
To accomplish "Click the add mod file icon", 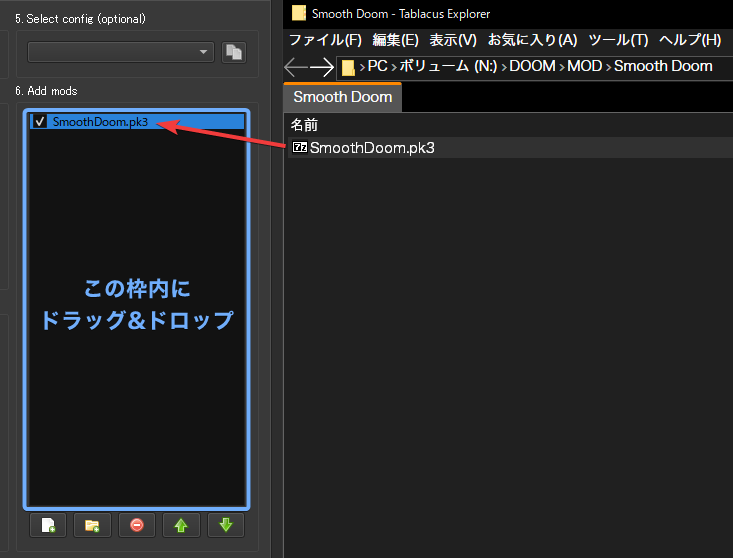I will pos(48,525).
